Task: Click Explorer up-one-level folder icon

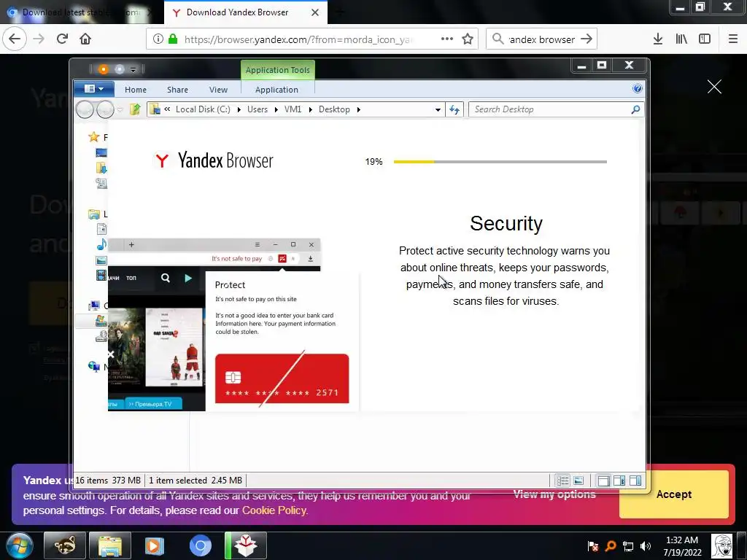Action: (135, 109)
